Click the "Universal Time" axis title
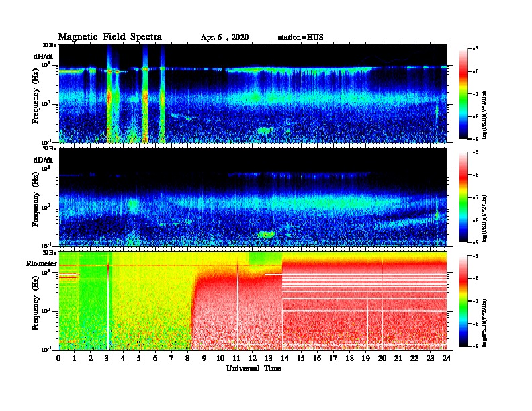Viewport: 532px width, 411px height. [254, 368]
